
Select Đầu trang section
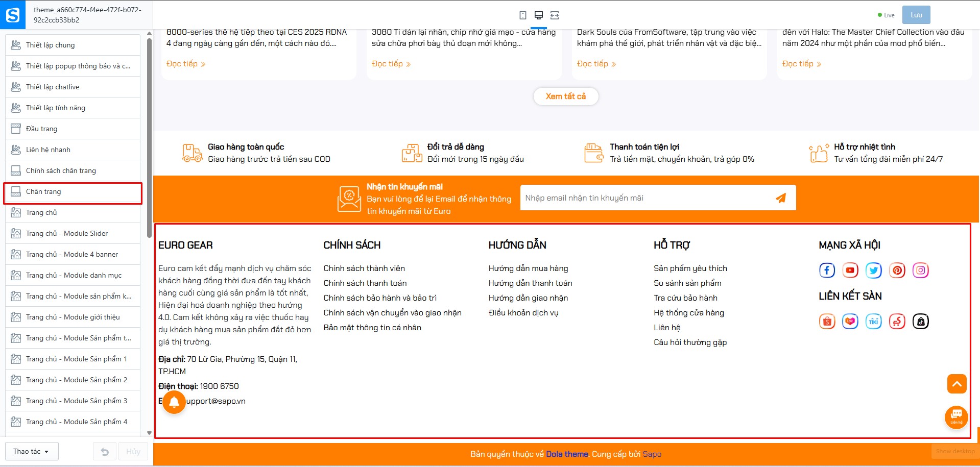73,129
